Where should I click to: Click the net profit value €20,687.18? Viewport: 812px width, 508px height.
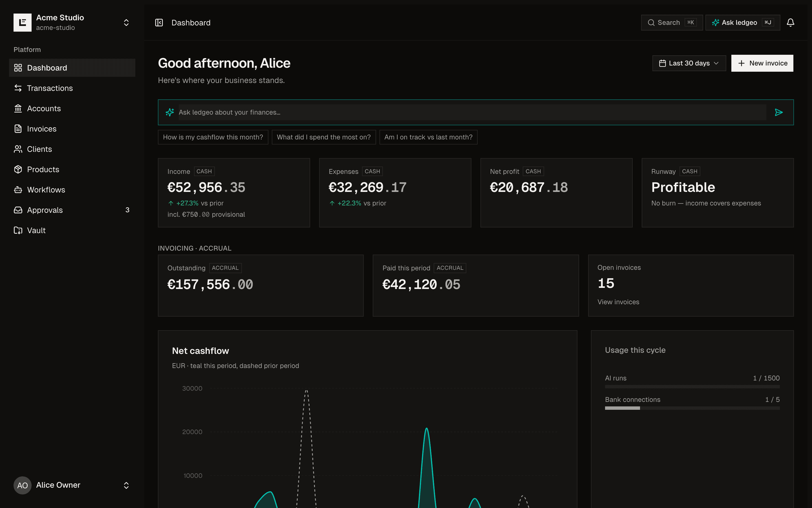tap(529, 187)
